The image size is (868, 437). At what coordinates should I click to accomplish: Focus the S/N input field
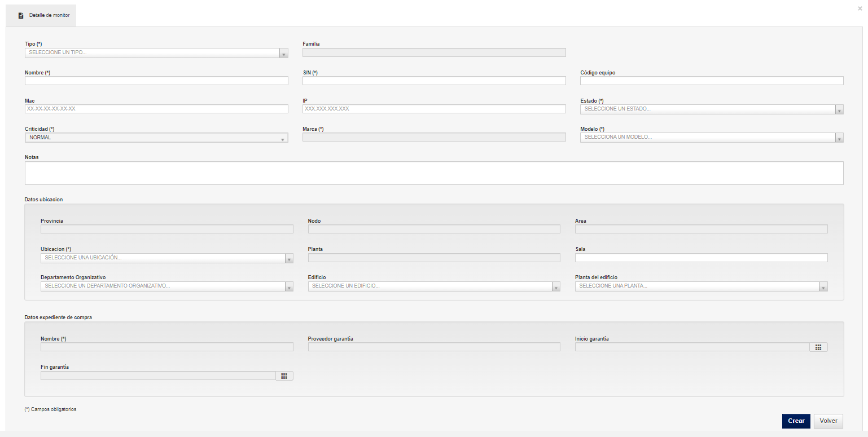point(434,81)
